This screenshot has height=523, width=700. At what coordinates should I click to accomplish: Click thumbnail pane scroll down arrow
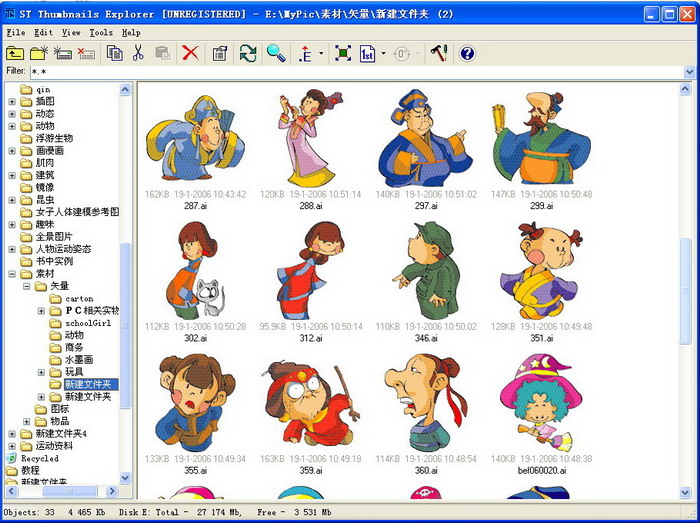[685, 492]
